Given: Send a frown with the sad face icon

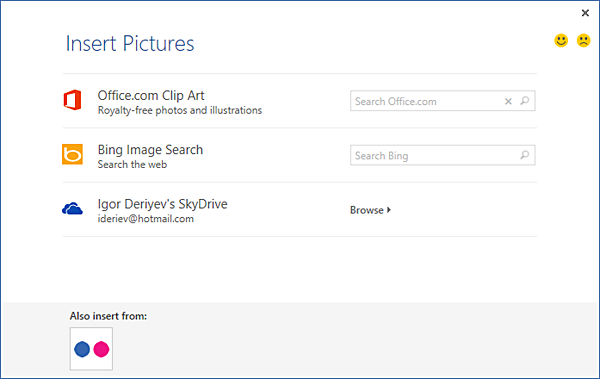Looking at the screenshot, I should [x=584, y=41].
